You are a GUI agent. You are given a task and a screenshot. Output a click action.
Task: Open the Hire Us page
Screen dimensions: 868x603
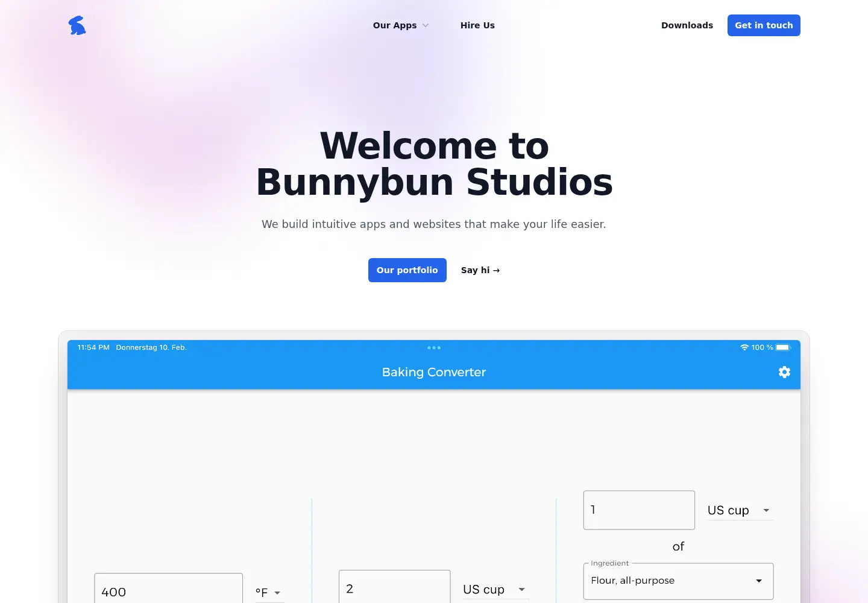point(477,25)
